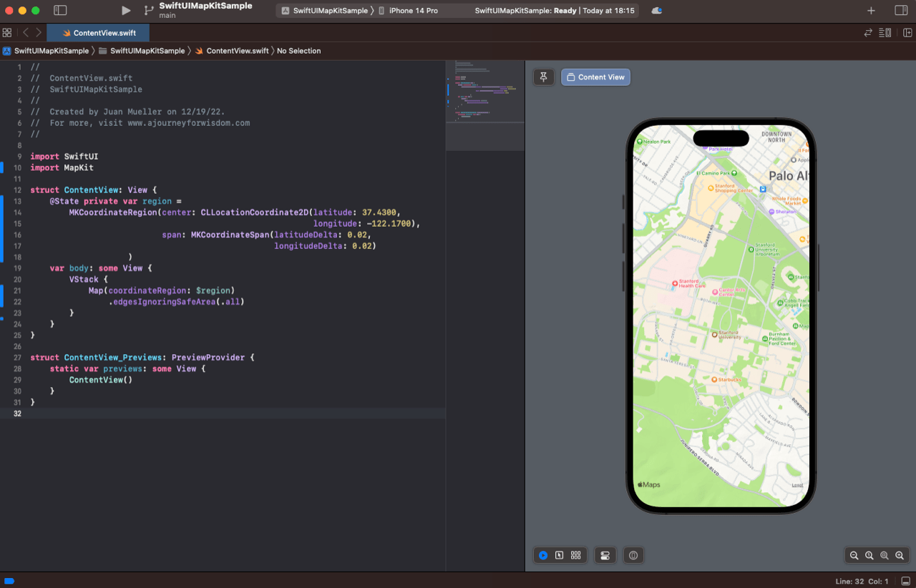Click the SwiftUIMapKitSample project title
The width and height of the screenshot is (916, 588).
click(205, 6)
